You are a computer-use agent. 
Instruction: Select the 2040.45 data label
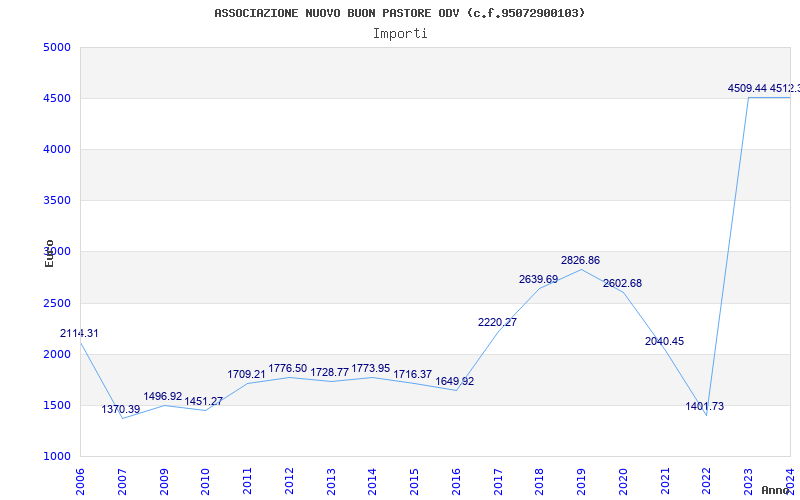[664, 341]
